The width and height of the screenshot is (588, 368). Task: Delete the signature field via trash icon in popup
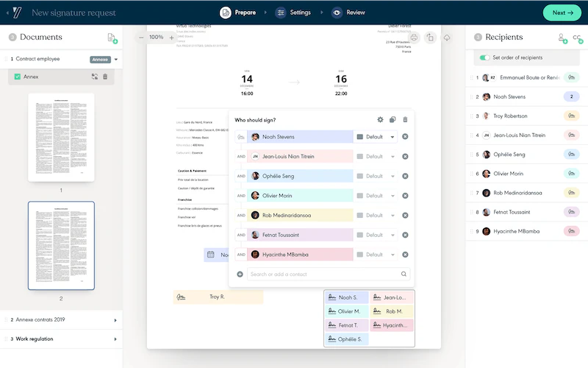click(x=405, y=119)
